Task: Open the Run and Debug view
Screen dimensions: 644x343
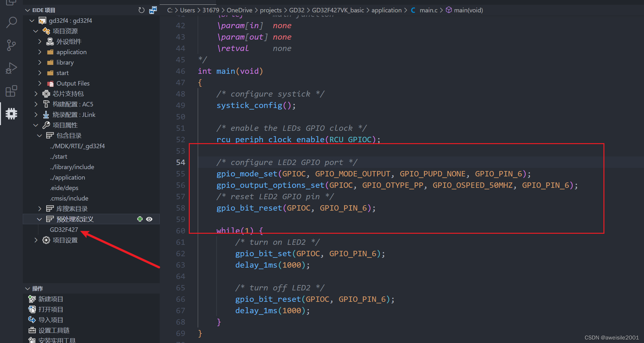Action: click(x=11, y=68)
